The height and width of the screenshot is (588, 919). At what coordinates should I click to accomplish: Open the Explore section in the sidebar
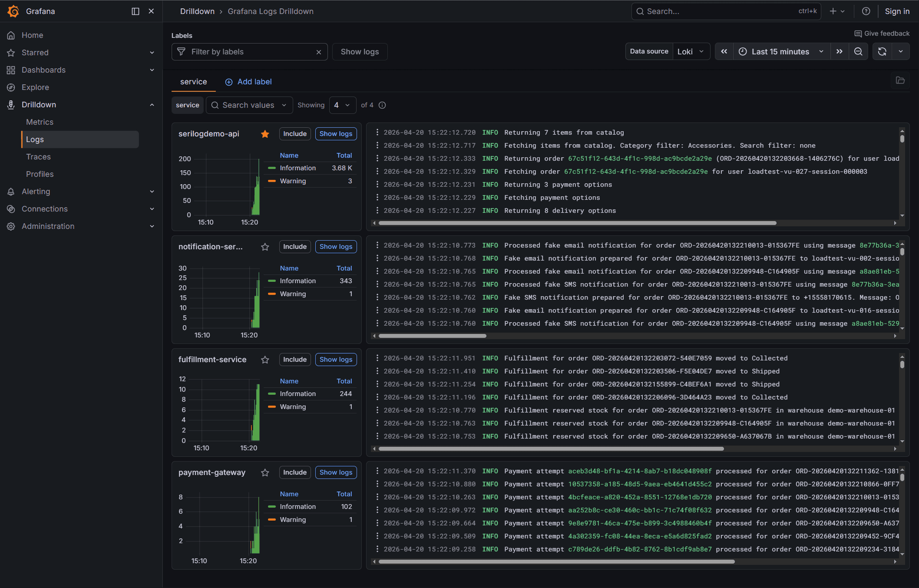[35, 87]
